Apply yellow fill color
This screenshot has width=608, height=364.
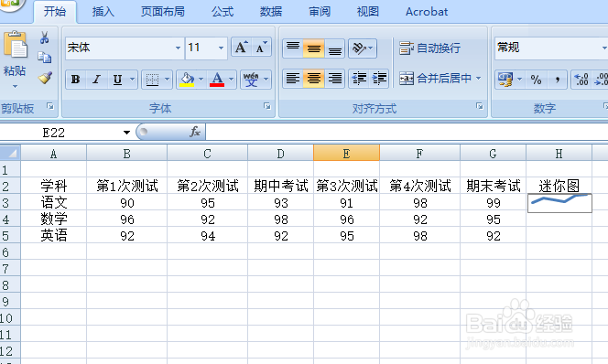point(187,80)
